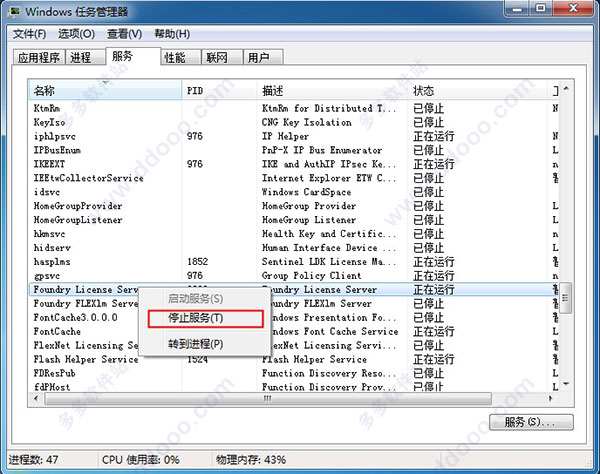Click description 'Function Discovery Reso...'
600x474 pixels.
click(329, 373)
